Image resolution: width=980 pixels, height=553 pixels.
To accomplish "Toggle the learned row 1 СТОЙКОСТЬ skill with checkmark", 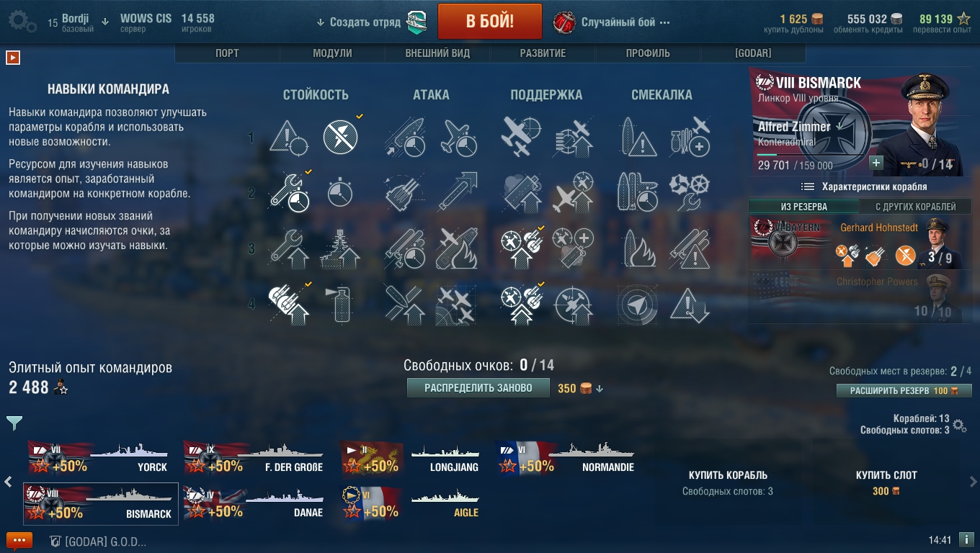I will tap(341, 137).
